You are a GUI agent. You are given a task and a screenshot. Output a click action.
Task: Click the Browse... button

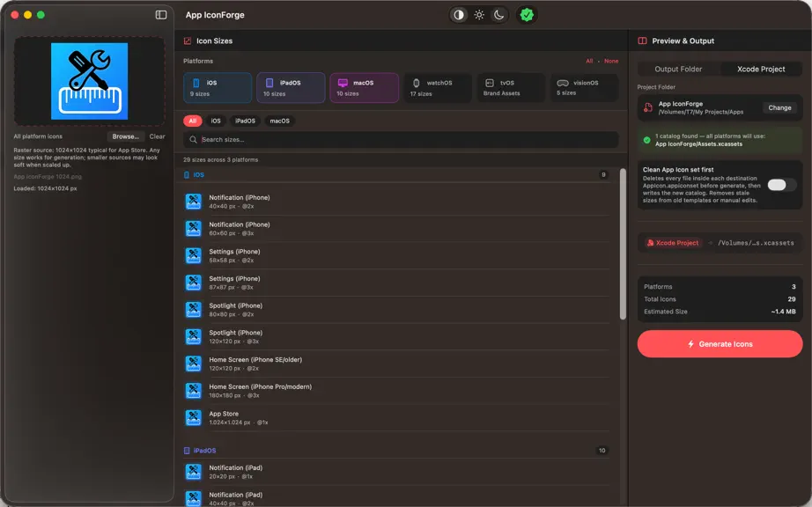pyautogui.click(x=125, y=136)
